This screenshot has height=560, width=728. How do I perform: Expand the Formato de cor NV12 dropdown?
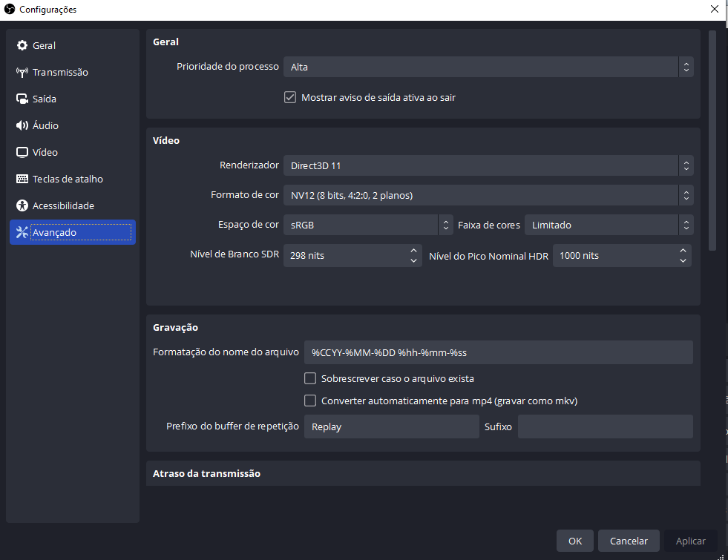point(488,195)
